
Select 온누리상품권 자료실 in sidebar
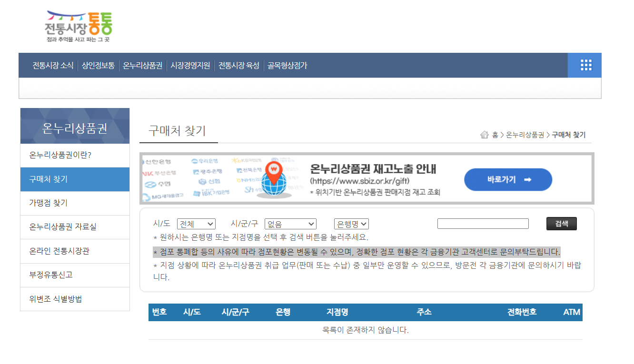tap(75, 227)
